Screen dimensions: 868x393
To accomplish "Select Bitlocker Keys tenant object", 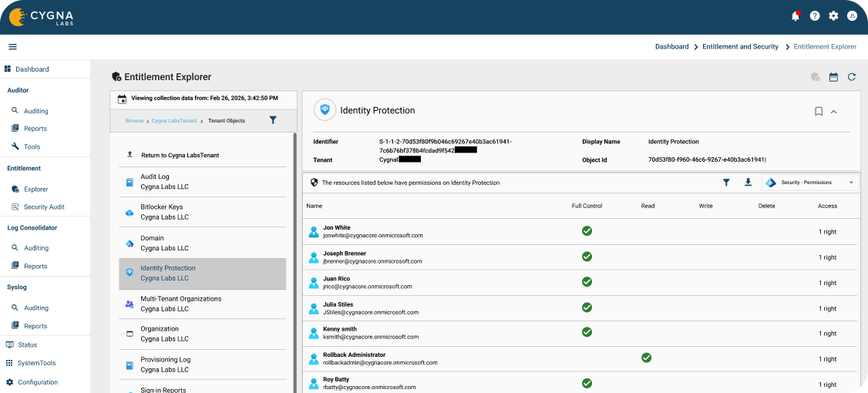I will (203, 212).
